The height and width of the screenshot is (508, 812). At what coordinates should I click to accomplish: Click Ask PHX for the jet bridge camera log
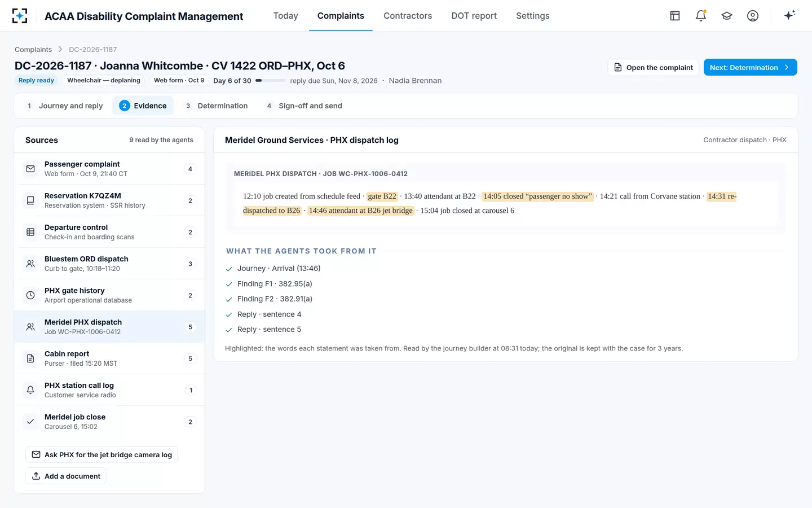[x=101, y=454]
